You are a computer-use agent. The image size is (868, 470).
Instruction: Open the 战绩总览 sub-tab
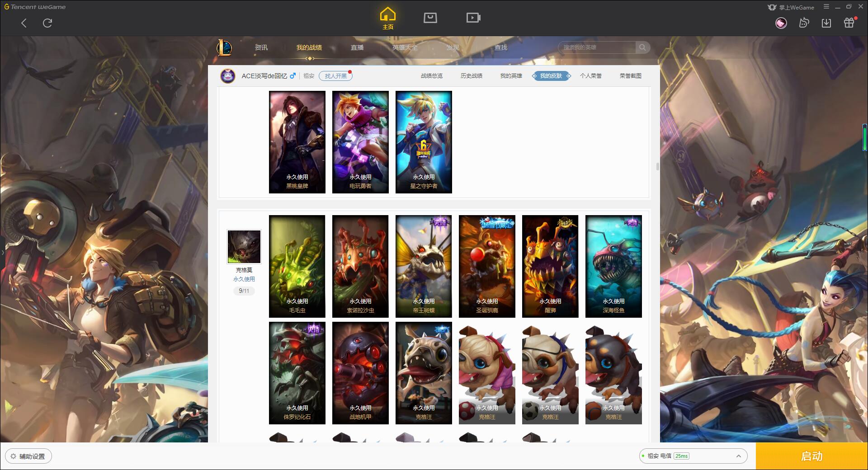432,76
